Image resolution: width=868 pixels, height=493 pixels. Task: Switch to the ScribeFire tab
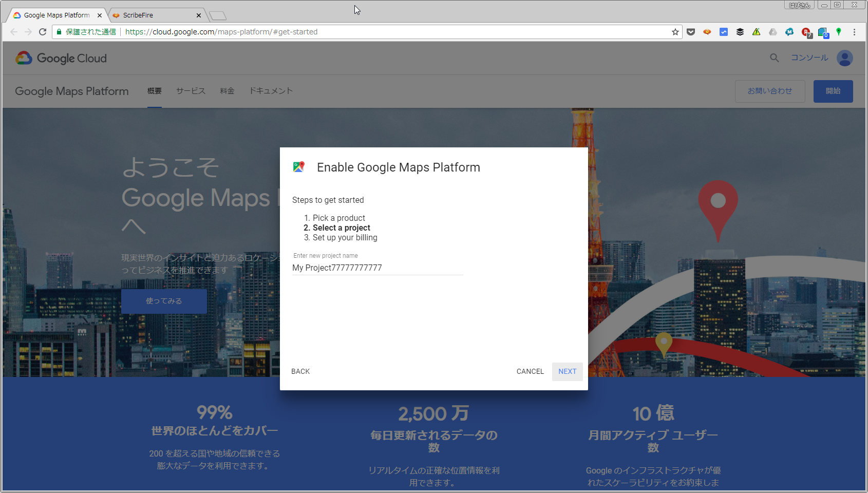(157, 15)
